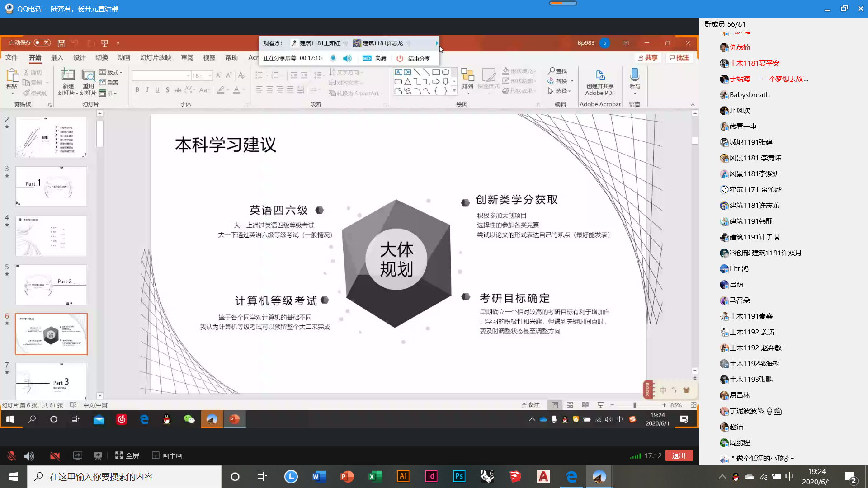Viewport: 868px width, 488px height.
Task: Click 画中画 picture-in-picture button
Action: coord(167,455)
